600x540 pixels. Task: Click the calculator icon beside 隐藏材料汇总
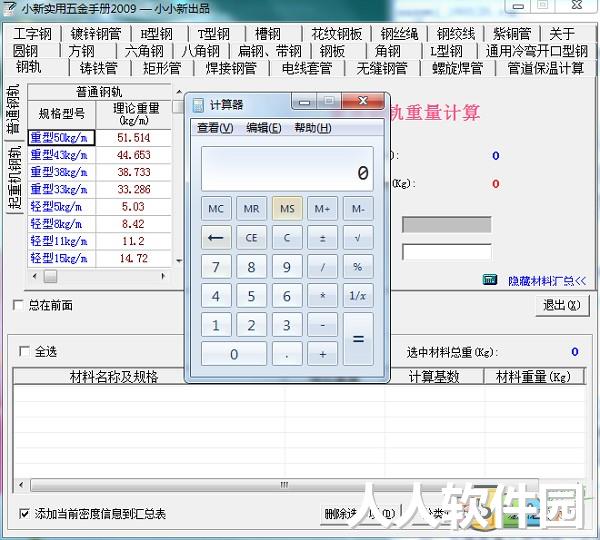coord(490,280)
